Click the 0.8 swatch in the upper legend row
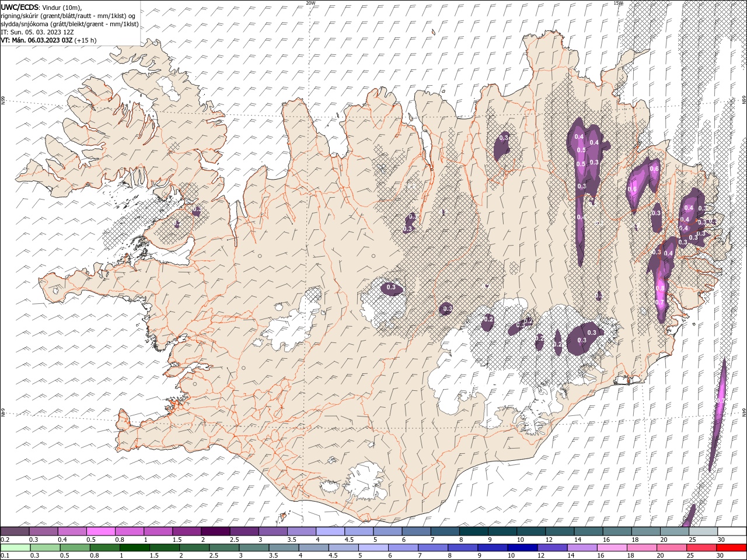This screenshot has width=747, height=560. (x=129, y=531)
